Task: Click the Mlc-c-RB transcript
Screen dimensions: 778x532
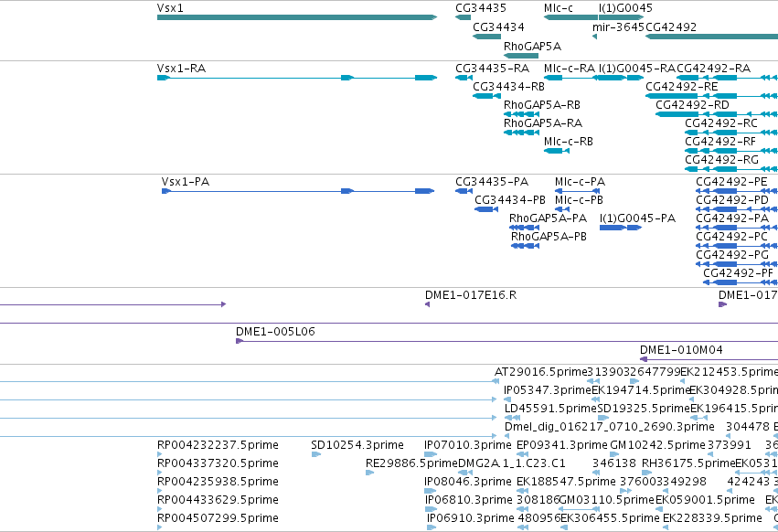Action: (x=557, y=151)
